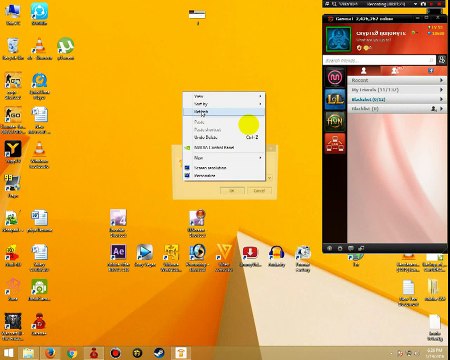Click Cancel in the faded dialog
This screenshot has height=360, width=450.
point(259,191)
